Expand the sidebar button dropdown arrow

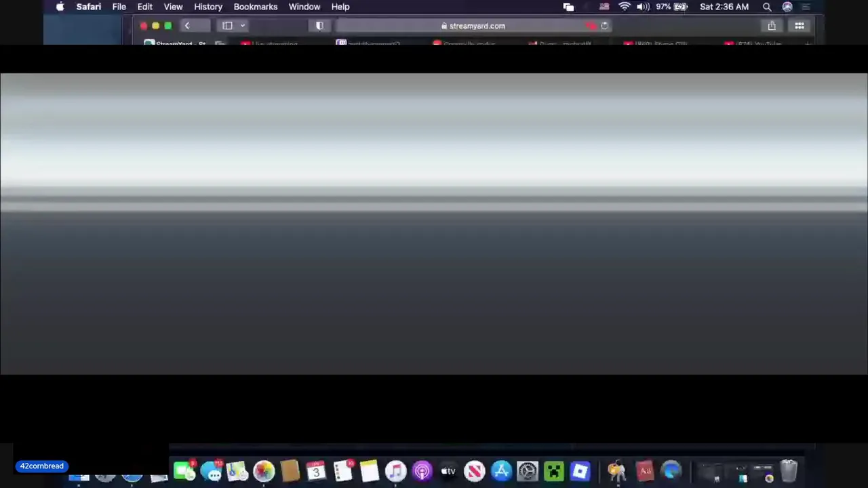coord(242,26)
